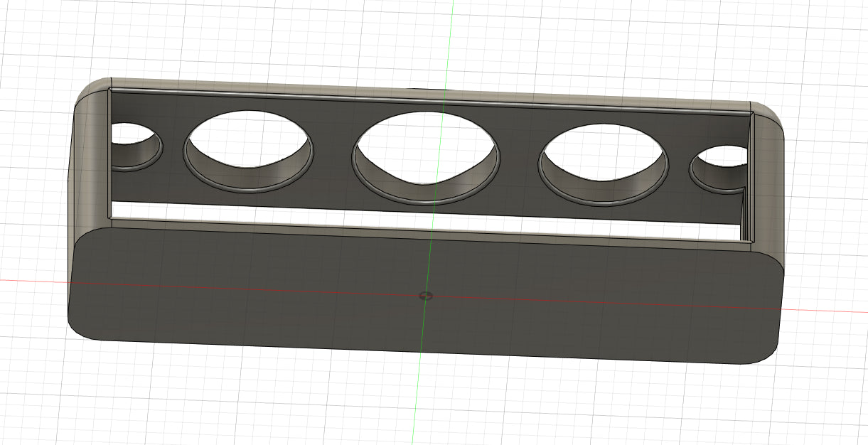Click the red horizontal axis right of model
The height and width of the screenshot is (445, 868).
pos(825,311)
